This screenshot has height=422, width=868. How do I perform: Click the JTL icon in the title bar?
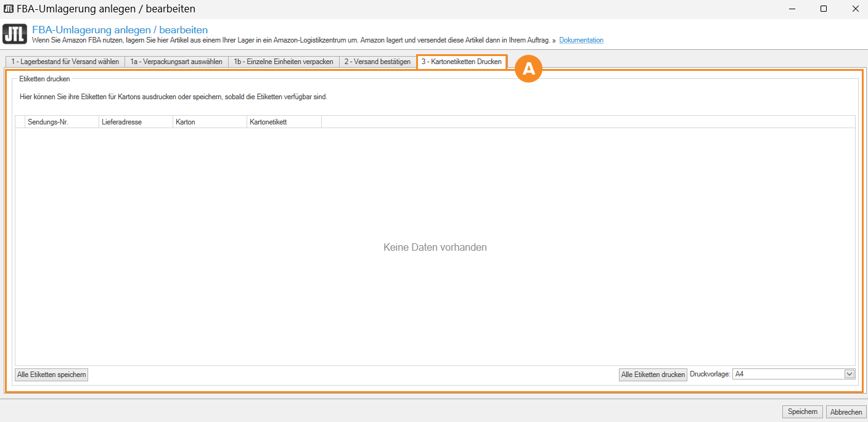point(9,9)
